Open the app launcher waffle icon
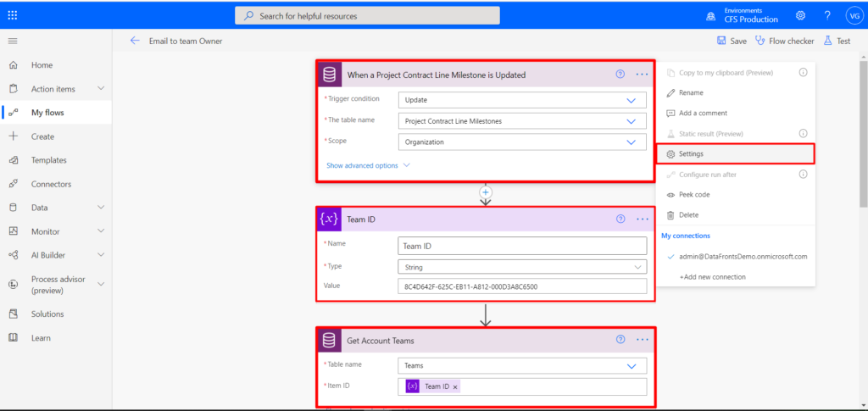Viewport: 868px width, 411px height. [x=12, y=15]
